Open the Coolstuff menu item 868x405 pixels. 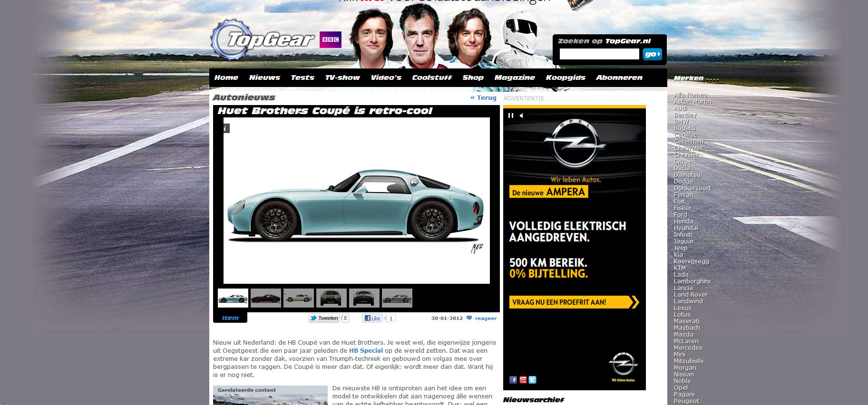(432, 77)
